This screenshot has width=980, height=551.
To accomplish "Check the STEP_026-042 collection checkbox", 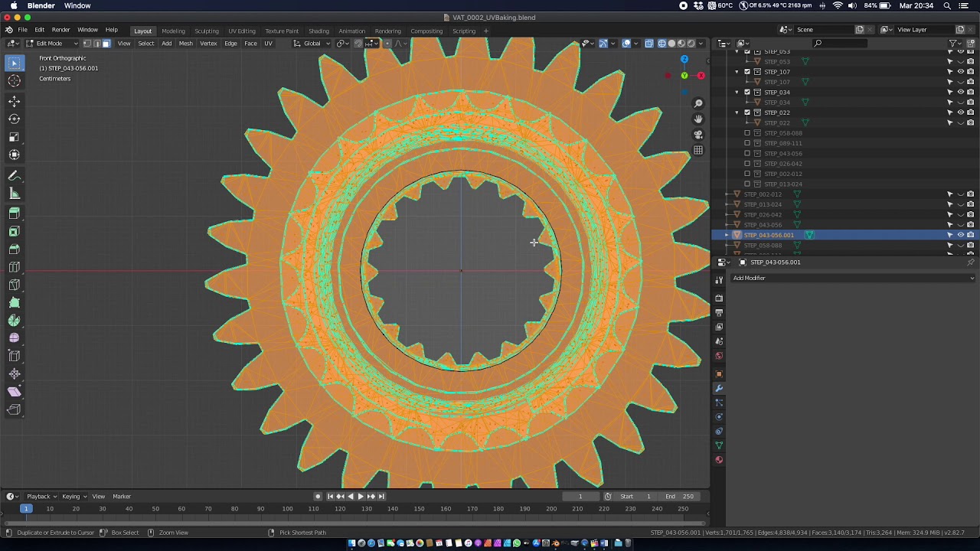I will click(747, 164).
